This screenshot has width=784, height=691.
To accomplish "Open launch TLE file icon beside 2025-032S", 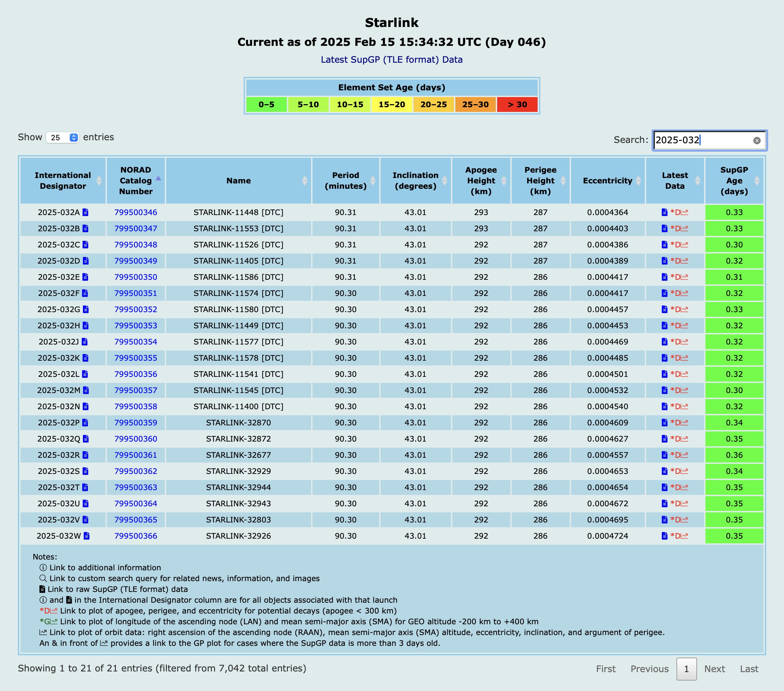I will (86, 471).
